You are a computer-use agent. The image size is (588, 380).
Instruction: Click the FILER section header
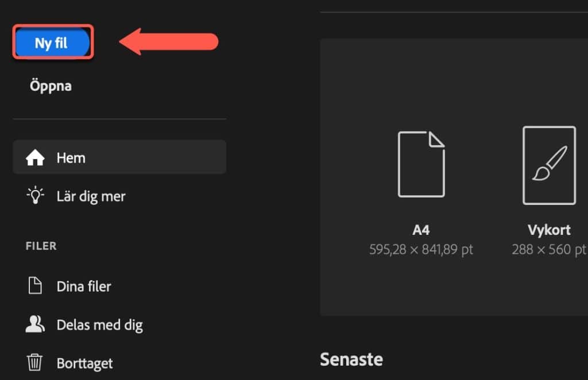pos(41,246)
